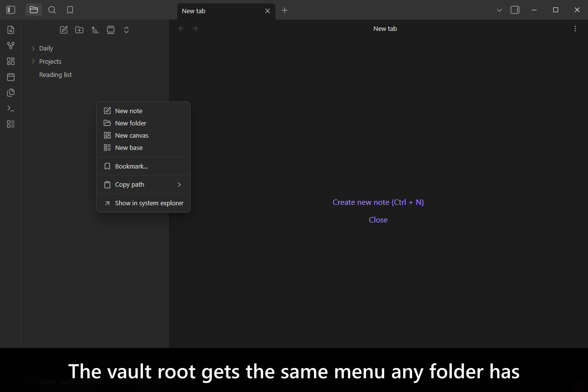
Task: Click Create new note (Ctrl + N) link
Action: (378, 202)
